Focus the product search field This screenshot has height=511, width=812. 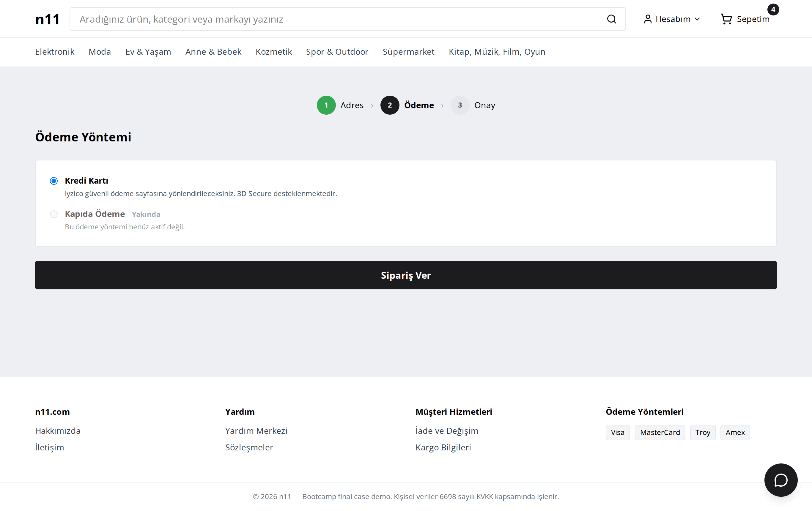(347, 19)
